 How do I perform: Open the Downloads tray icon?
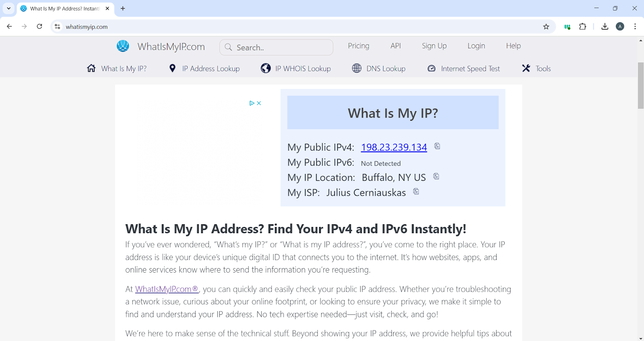point(605,27)
